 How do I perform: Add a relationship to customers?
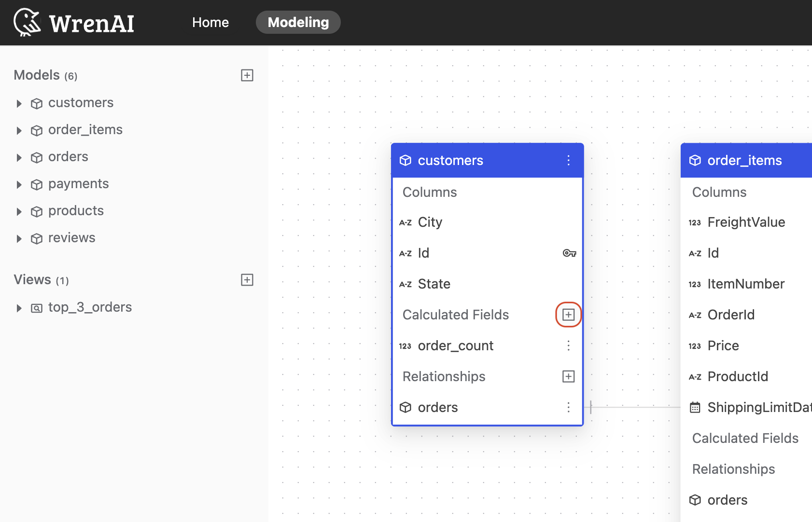569,376
